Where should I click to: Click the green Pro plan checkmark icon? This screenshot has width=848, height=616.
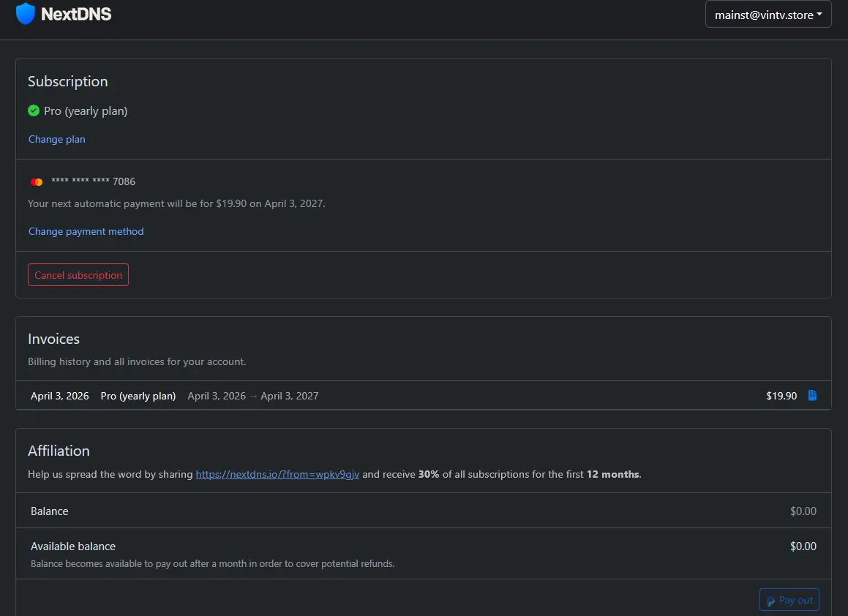[x=34, y=111]
